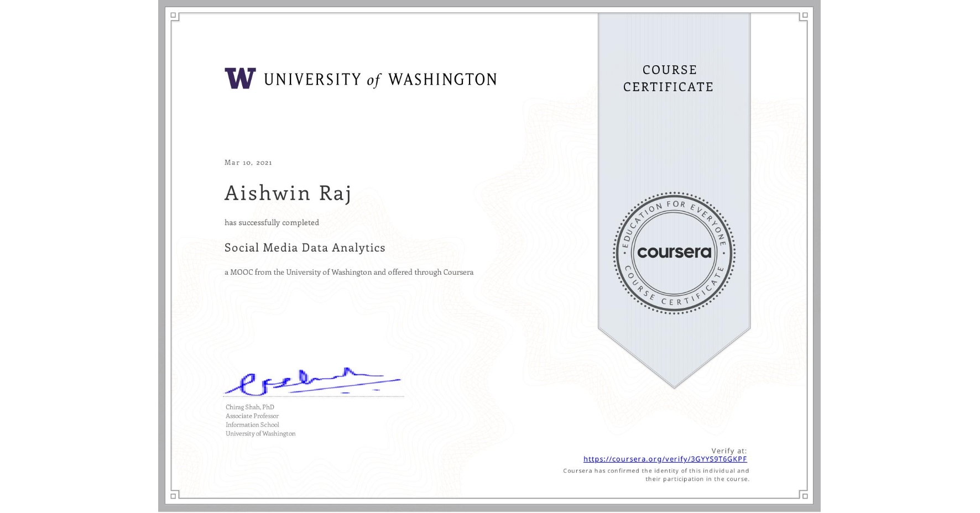Select the name Aishwin Raj
980x513 pixels.
tap(288, 193)
